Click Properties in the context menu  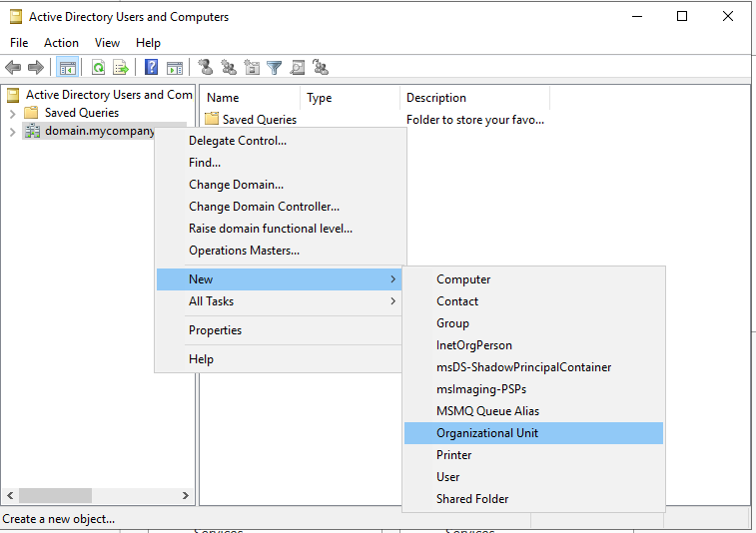pos(215,330)
